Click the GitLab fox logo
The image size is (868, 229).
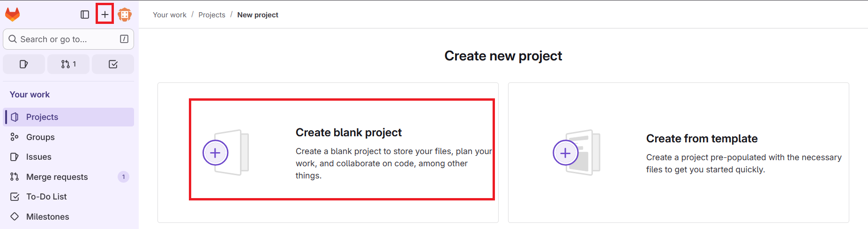tap(13, 15)
